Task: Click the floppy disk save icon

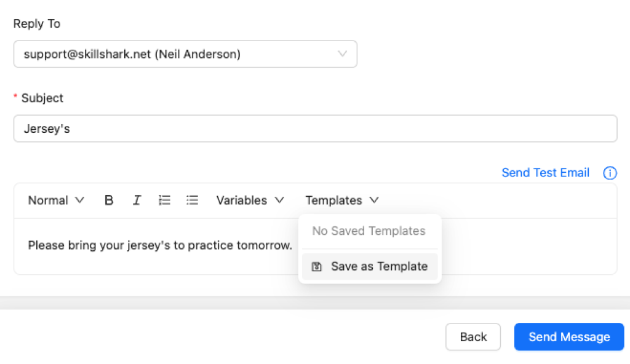Action: (x=317, y=267)
